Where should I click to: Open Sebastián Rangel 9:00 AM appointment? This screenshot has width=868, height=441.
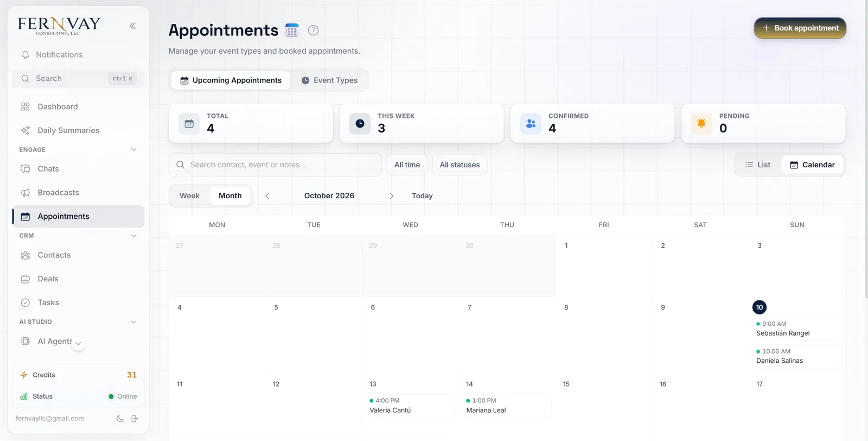pyautogui.click(x=796, y=329)
